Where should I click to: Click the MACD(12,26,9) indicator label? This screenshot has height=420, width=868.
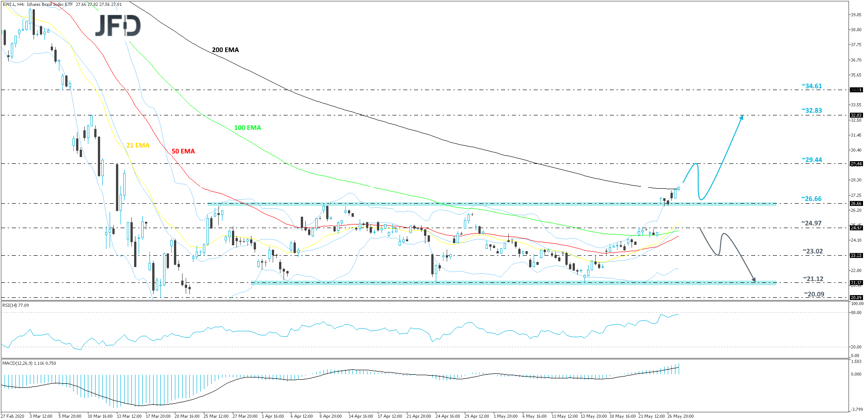[29, 363]
